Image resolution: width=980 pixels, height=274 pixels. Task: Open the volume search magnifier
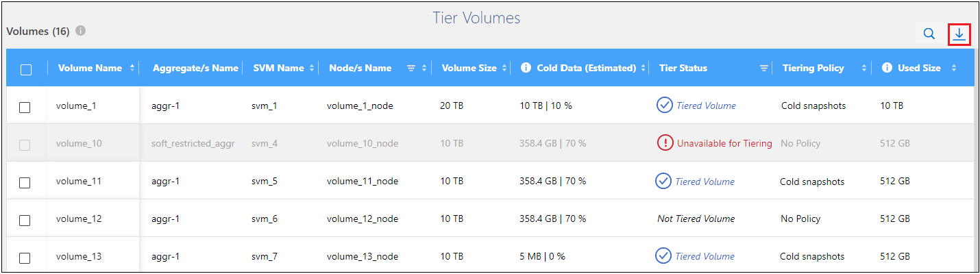pos(929,34)
